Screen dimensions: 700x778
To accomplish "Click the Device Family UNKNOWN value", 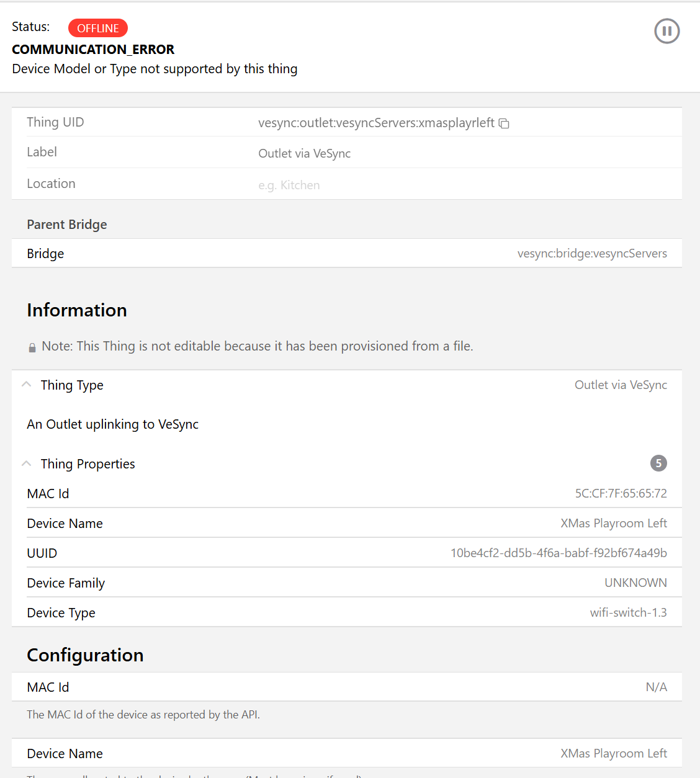I will tap(635, 583).
